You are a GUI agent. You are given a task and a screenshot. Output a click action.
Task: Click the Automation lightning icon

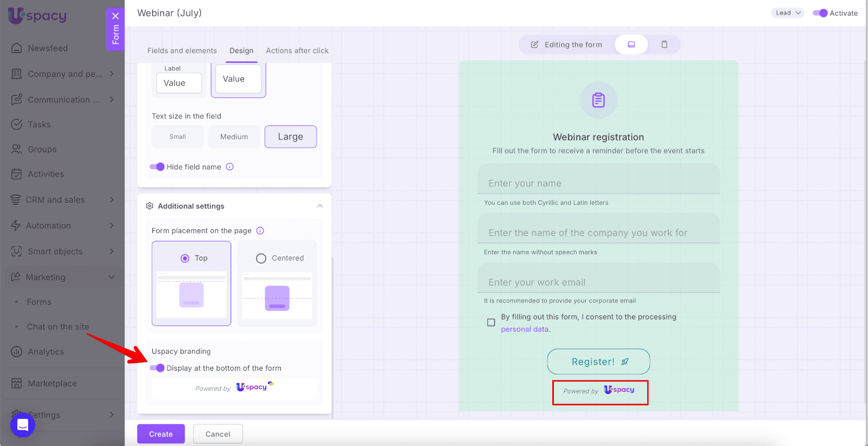[x=16, y=225]
